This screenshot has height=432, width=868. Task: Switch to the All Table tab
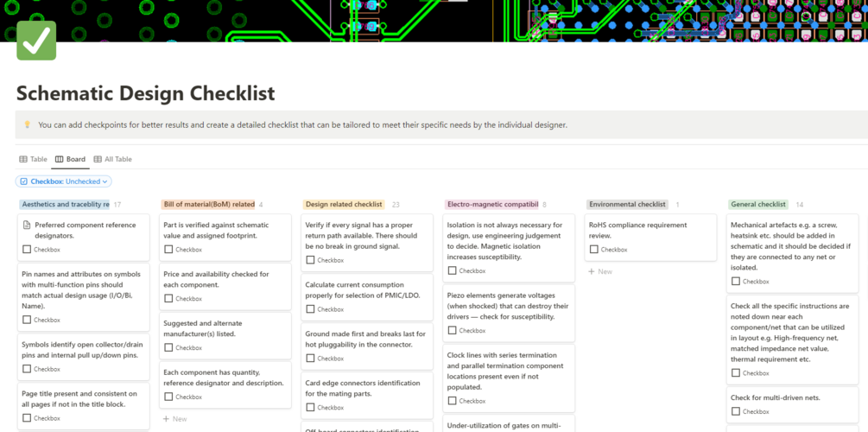112,159
